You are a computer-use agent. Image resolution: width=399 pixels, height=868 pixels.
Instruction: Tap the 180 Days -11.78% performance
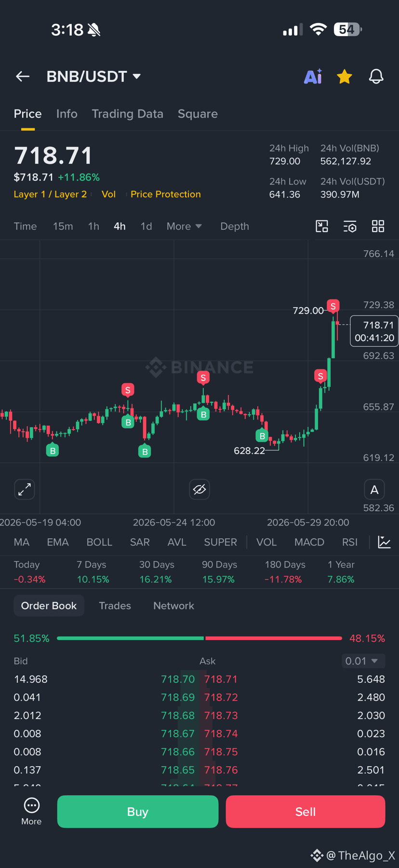[285, 572]
